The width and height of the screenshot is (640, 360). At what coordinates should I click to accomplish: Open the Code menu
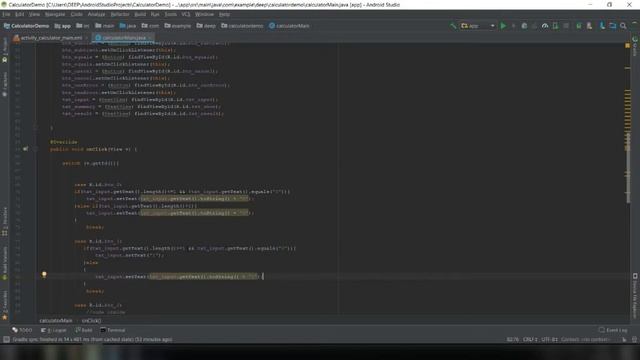(76, 14)
